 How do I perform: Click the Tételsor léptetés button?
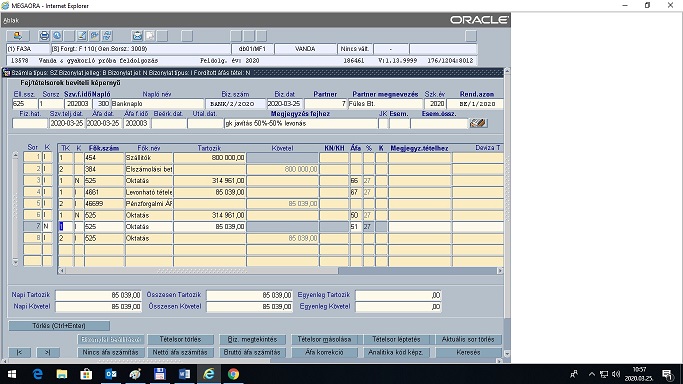click(x=396, y=339)
